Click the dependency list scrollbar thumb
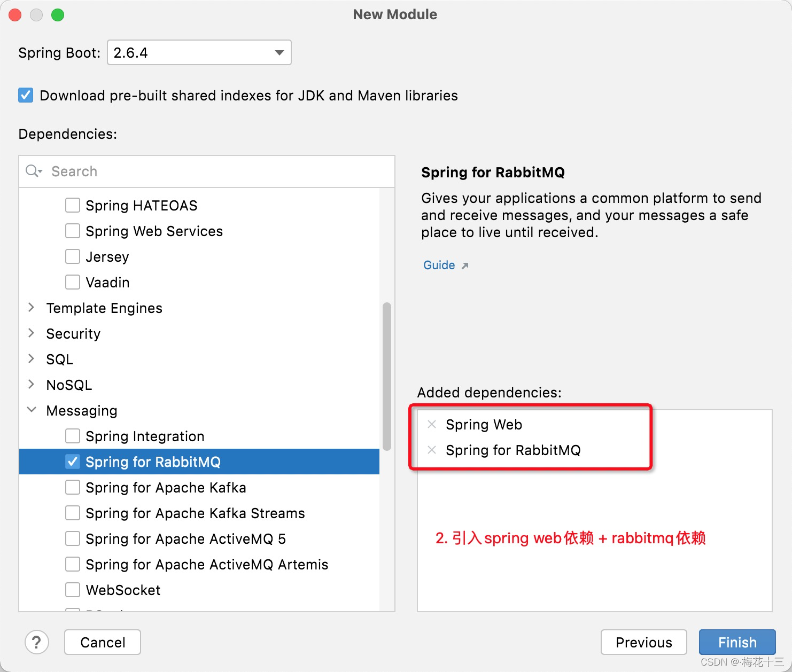792x672 pixels. click(x=387, y=377)
